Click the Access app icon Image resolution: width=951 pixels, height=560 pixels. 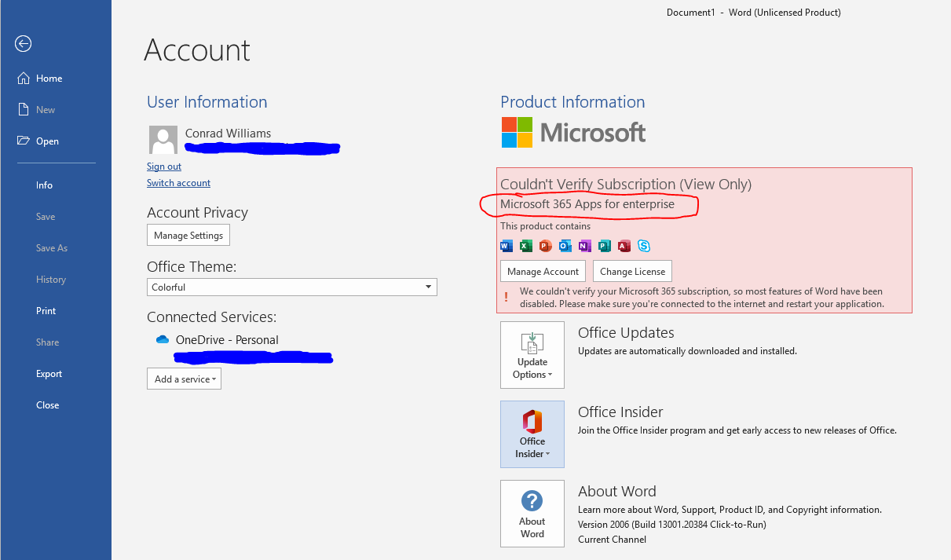[x=624, y=246]
